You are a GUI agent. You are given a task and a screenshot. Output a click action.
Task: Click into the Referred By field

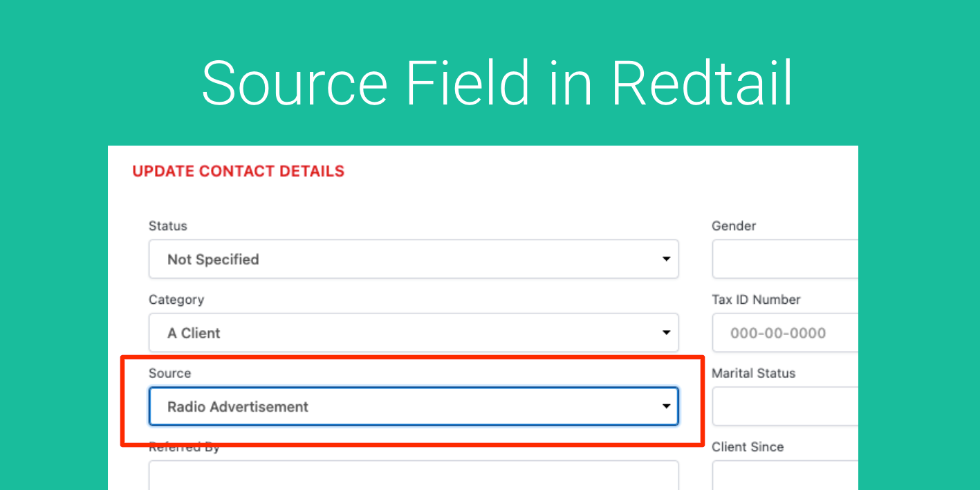(414, 475)
